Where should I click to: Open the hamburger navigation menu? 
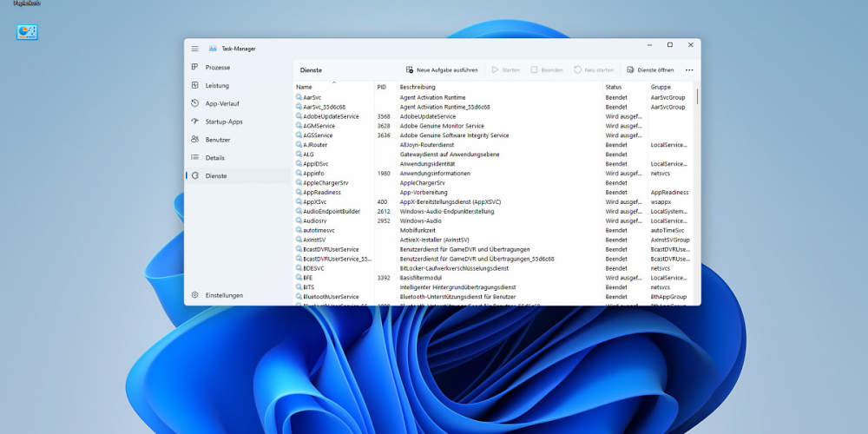coord(194,49)
